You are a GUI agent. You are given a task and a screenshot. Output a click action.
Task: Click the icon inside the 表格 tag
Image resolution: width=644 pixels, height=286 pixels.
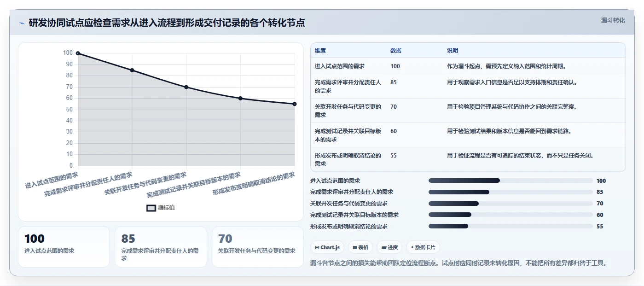pos(355,247)
